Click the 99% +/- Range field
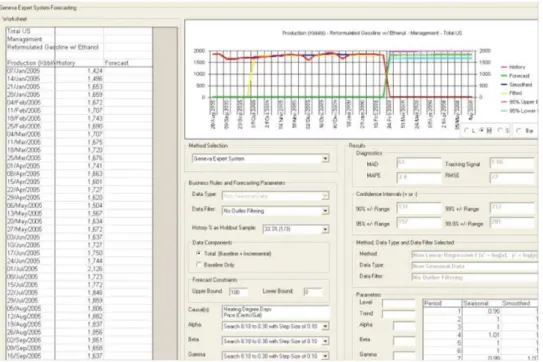This screenshot has width=543, height=362. point(513,208)
